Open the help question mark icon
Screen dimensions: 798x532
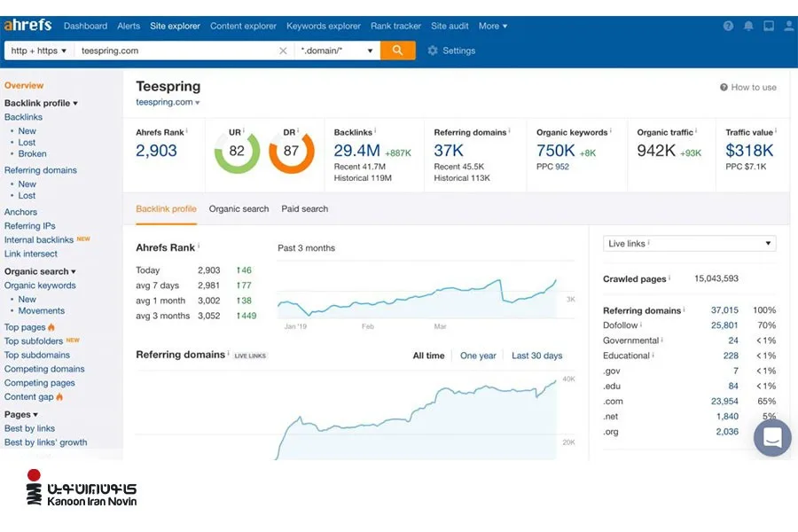coord(728,26)
